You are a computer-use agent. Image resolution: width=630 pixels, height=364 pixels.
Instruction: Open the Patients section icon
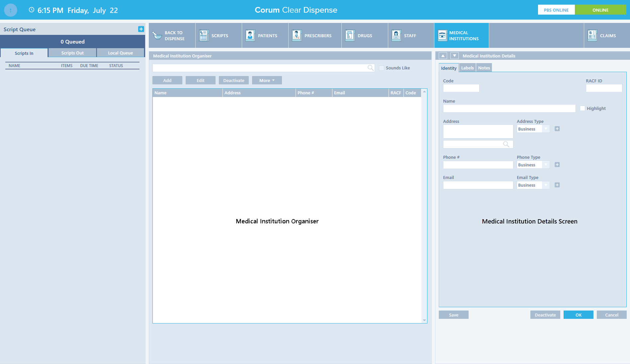pyautogui.click(x=250, y=36)
